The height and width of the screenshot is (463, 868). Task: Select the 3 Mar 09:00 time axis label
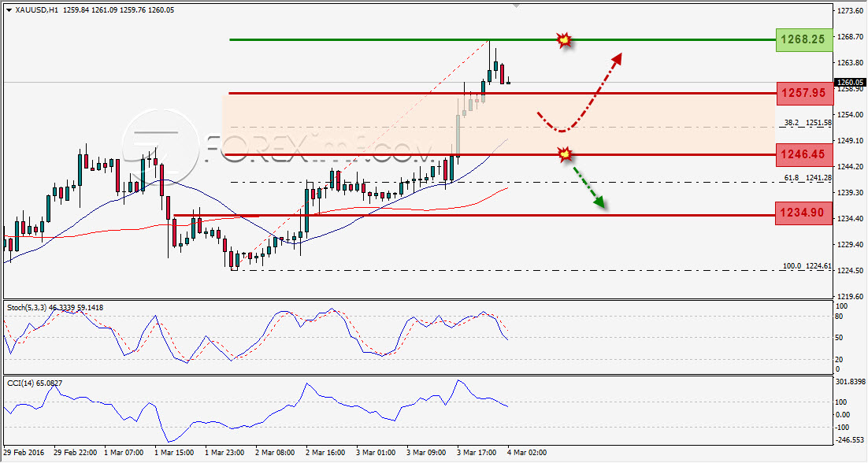[426, 453]
